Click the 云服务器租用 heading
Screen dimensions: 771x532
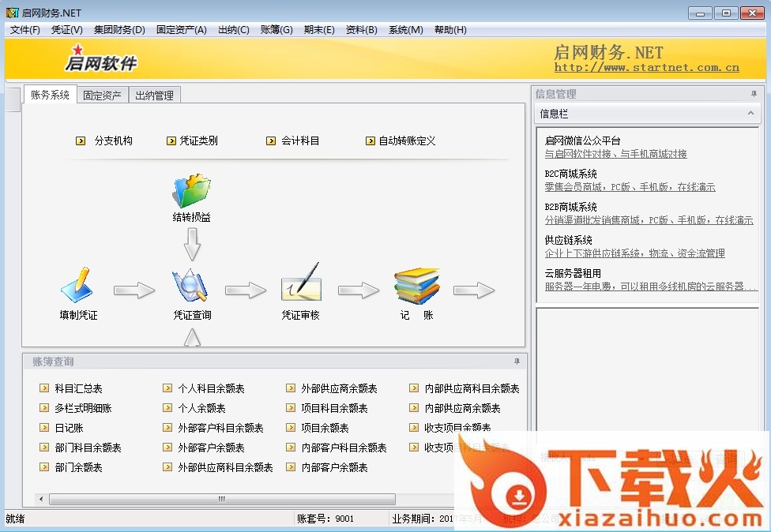(x=573, y=273)
